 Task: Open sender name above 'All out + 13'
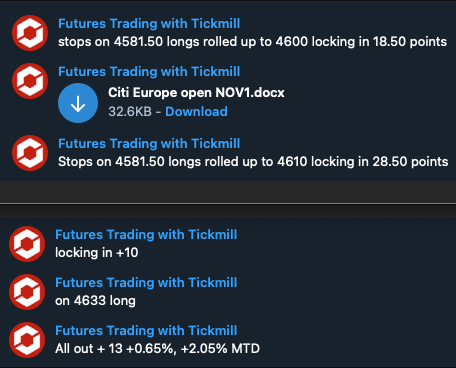146,331
